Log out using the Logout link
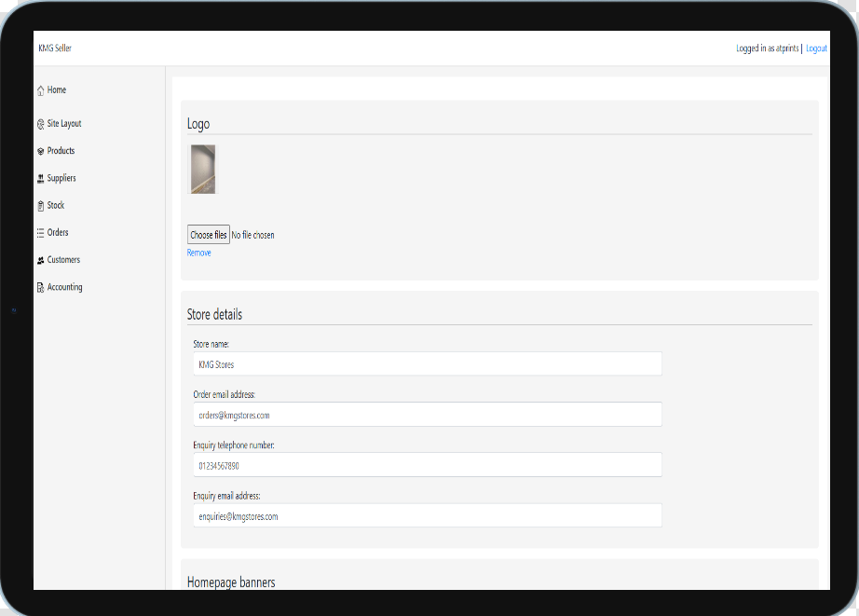This screenshot has height=616, width=859. (x=816, y=48)
